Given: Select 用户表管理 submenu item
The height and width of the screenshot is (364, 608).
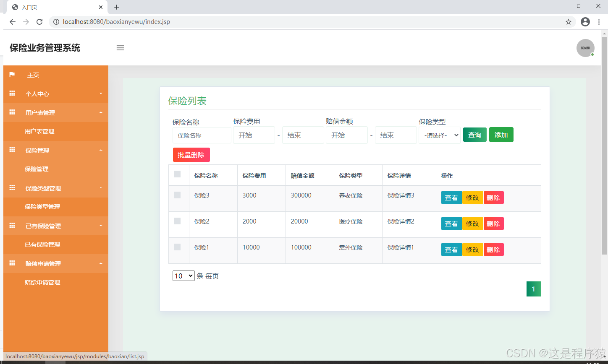Looking at the screenshot, I should tap(39, 131).
